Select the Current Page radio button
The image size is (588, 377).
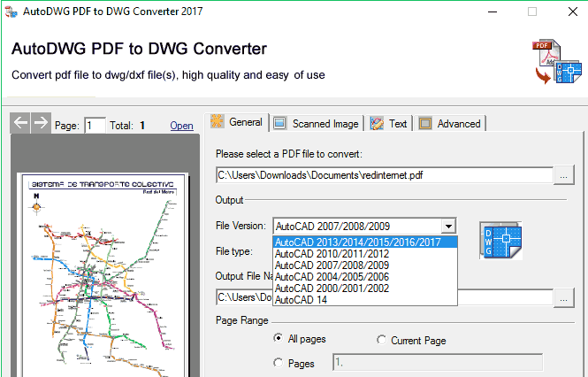pos(382,340)
